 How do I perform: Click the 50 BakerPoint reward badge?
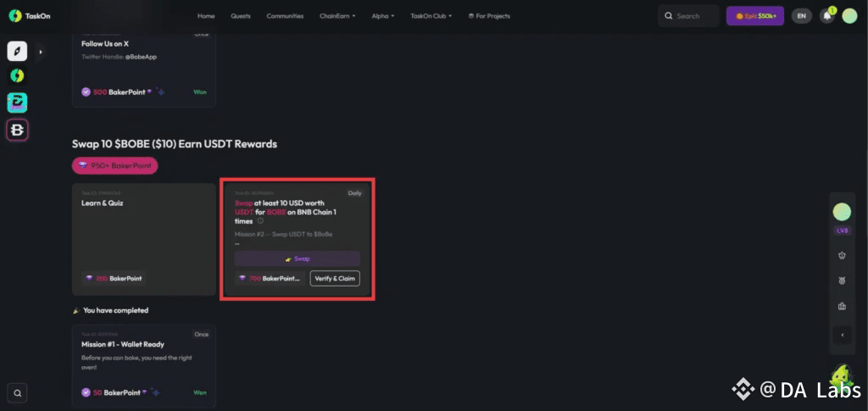pos(114,392)
